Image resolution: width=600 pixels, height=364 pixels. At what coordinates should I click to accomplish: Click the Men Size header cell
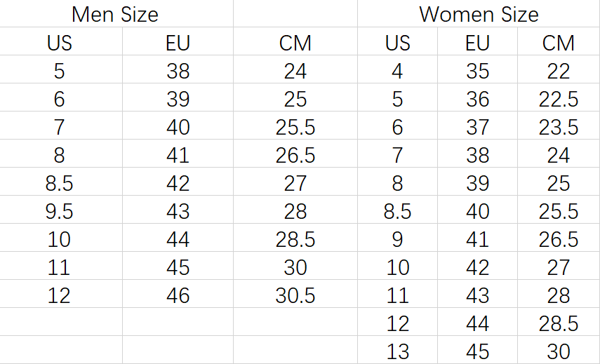click(115, 14)
